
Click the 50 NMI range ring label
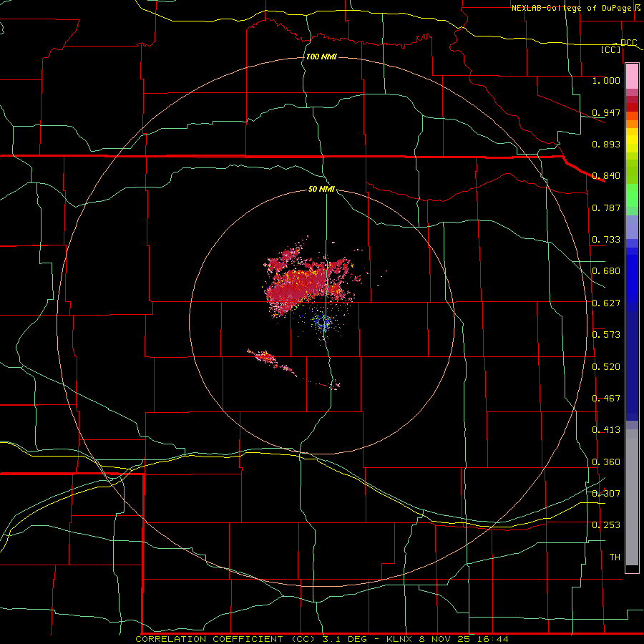coord(321,189)
